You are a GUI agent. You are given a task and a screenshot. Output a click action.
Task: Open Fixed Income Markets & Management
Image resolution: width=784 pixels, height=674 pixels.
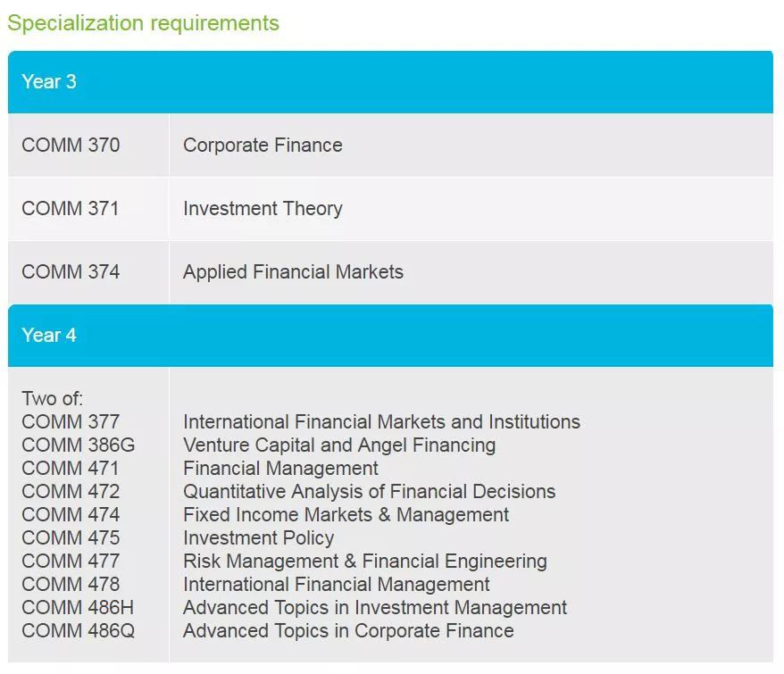346,515
